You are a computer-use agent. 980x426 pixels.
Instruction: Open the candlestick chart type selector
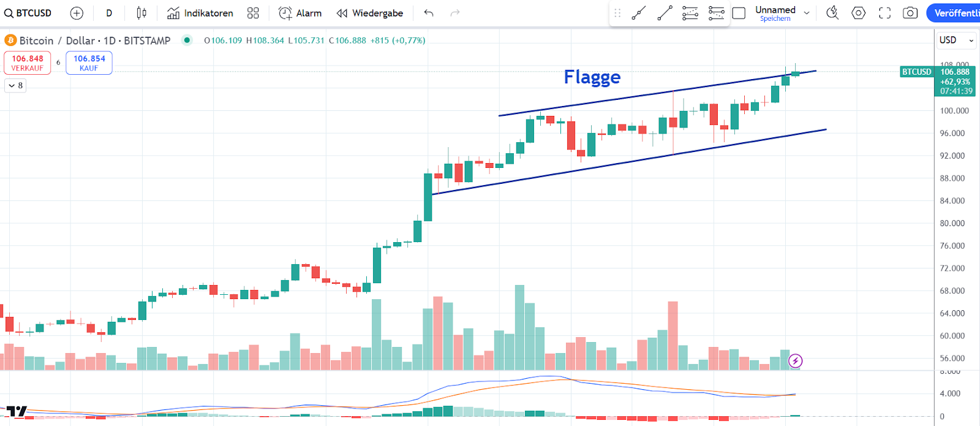tap(141, 13)
